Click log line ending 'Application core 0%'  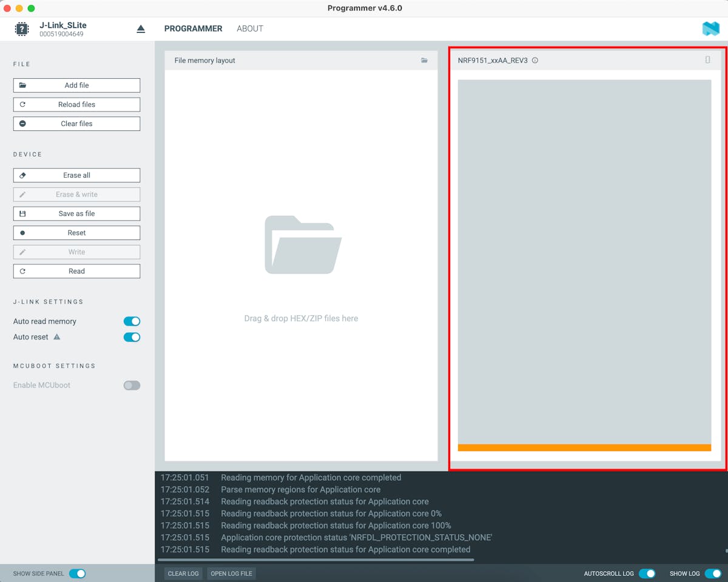pyautogui.click(x=331, y=513)
